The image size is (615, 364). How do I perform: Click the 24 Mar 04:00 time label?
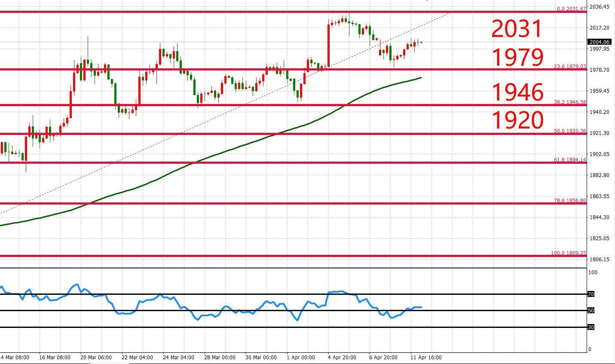179,358
